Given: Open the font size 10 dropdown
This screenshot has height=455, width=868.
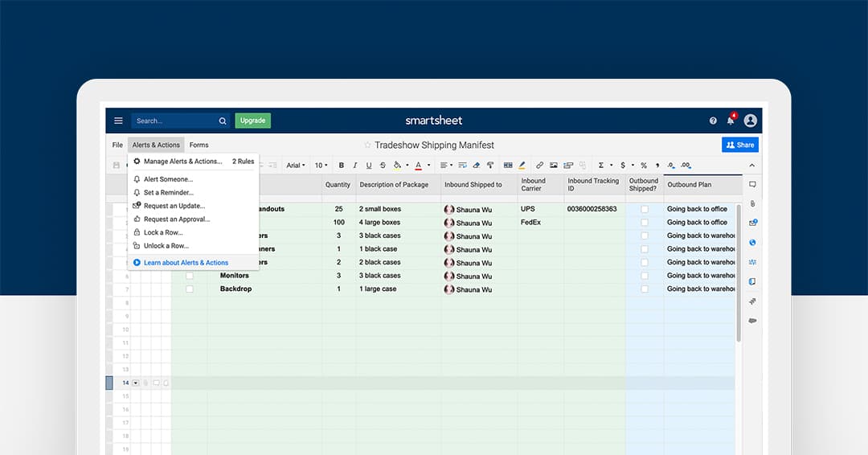Looking at the screenshot, I should pyautogui.click(x=321, y=166).
